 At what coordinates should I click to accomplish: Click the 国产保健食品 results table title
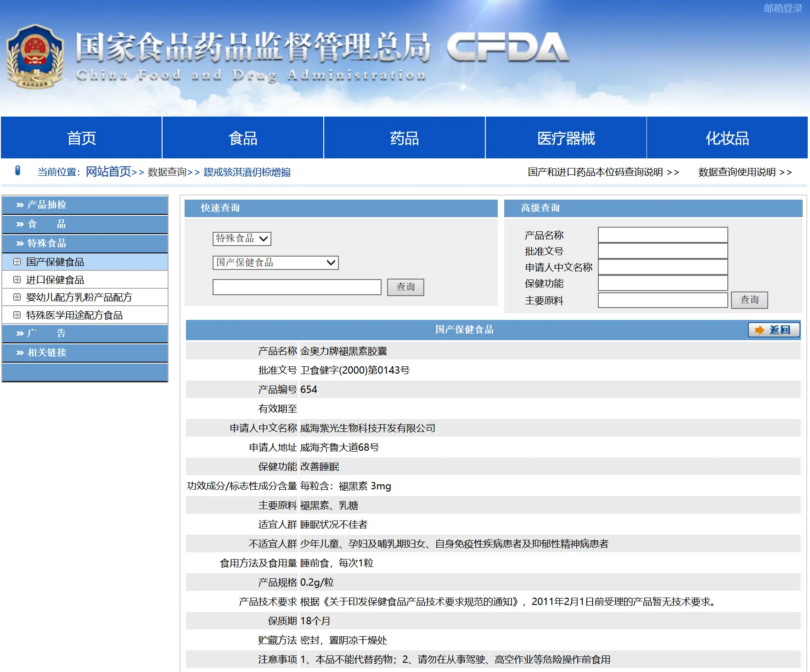pos(464,330)
